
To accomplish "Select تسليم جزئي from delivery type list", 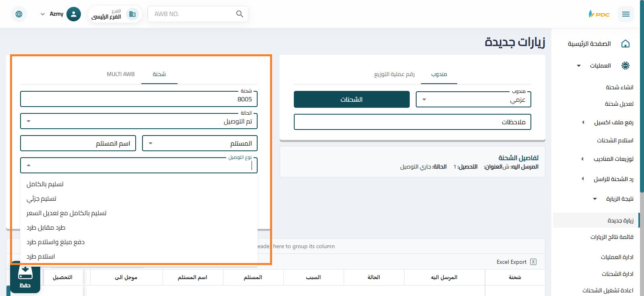I will click(x=41, y=199).
